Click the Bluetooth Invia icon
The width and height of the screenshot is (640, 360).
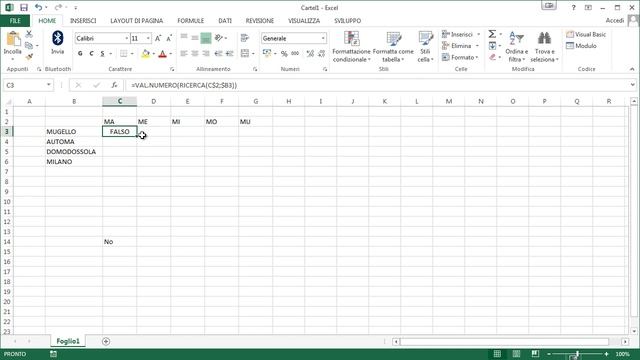point(58,39)
